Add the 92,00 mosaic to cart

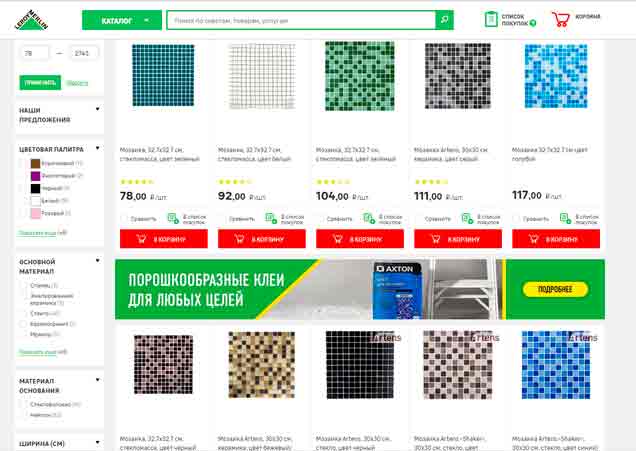[x=262, y=239]
